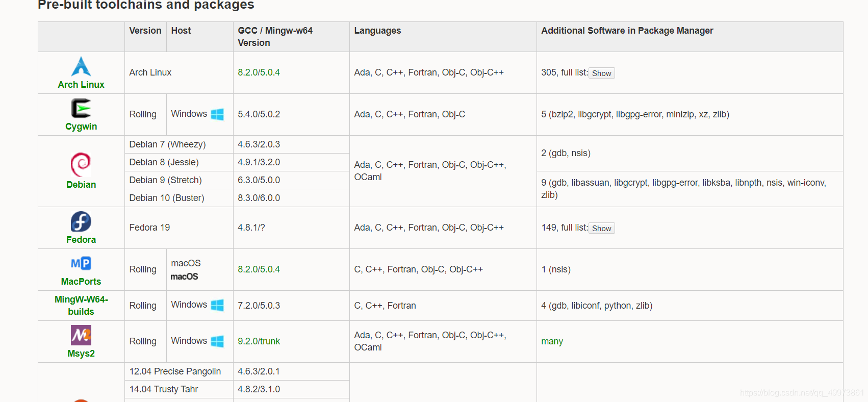The image size is (868, 402).
Task: Click the 'many' link in Msys2 row
Action: 552,341
